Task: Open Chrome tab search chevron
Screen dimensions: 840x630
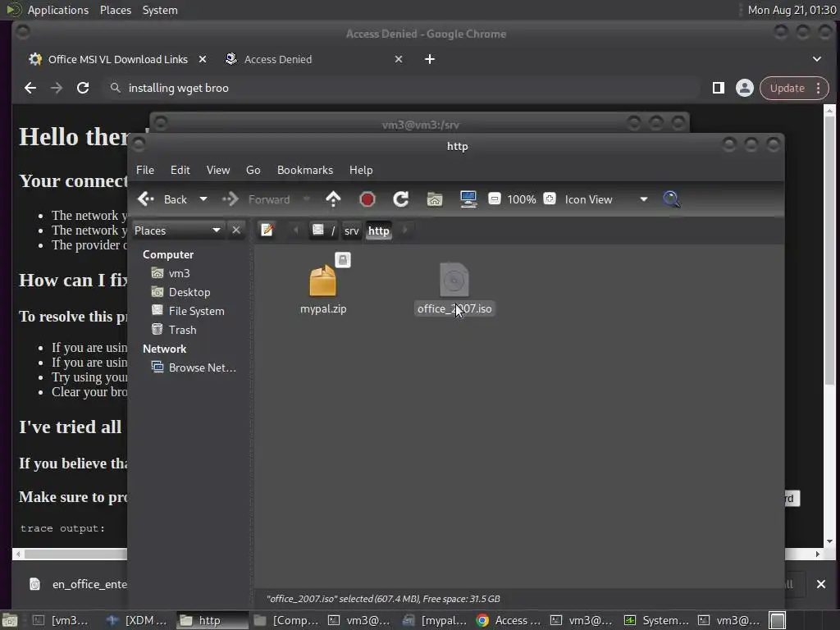Action: pos(817,59)
